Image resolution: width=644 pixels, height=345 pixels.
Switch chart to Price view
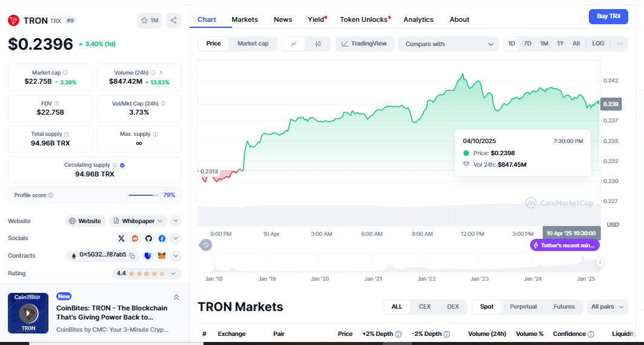pos(214,44)
